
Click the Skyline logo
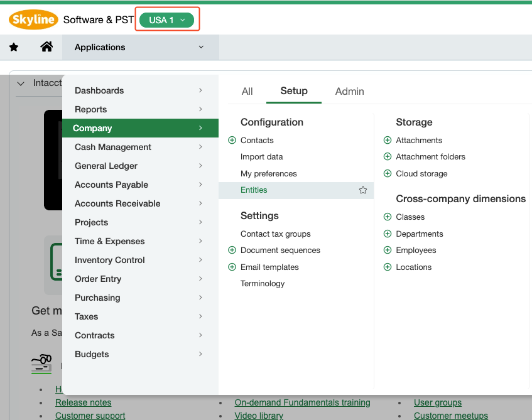coord(33,20)
